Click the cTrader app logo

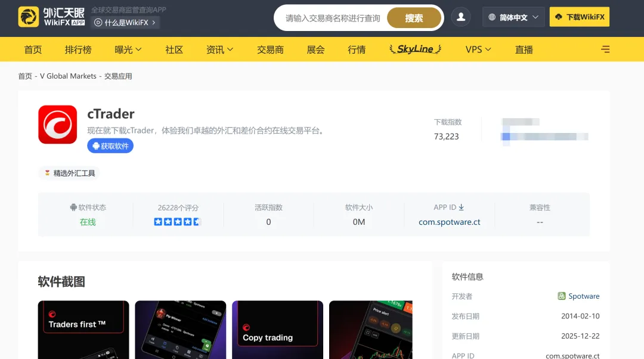57,125
